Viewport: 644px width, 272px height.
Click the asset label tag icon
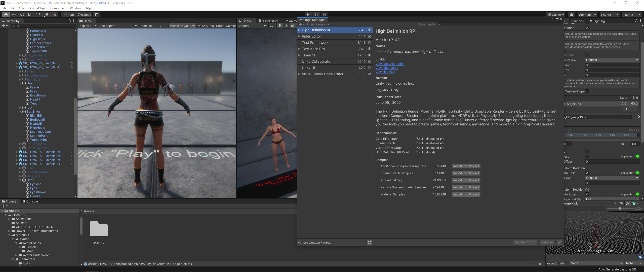coord(640,257)
